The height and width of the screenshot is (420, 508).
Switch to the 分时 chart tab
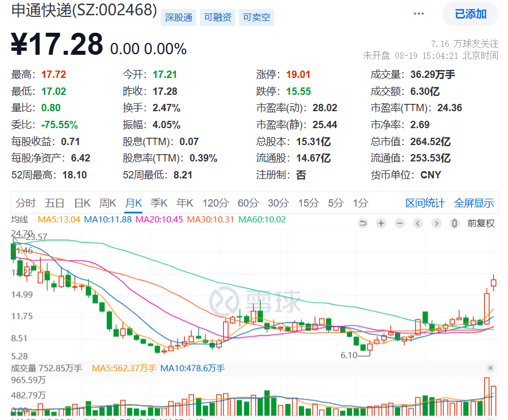pyautogui.click(x=25, y=203)
